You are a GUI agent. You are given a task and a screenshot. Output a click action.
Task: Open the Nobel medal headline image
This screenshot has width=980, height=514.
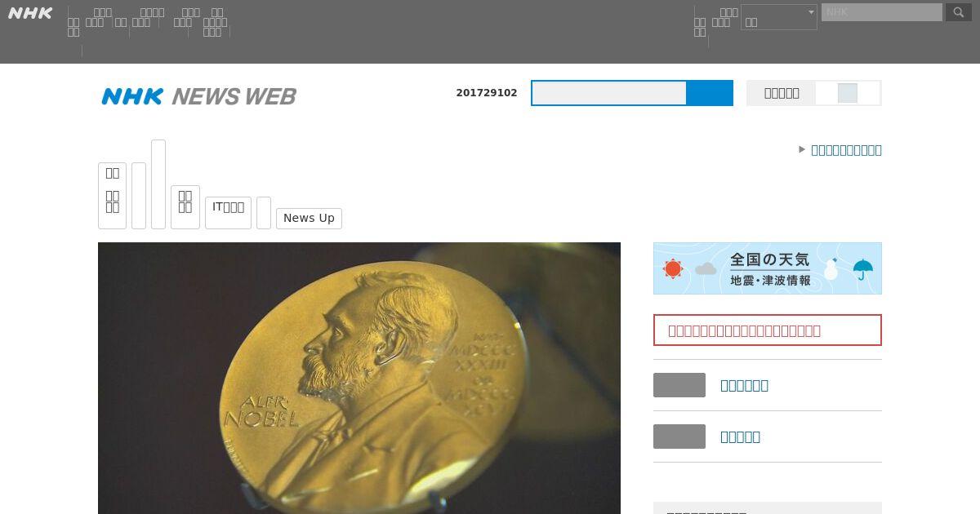tap(359, 378)
